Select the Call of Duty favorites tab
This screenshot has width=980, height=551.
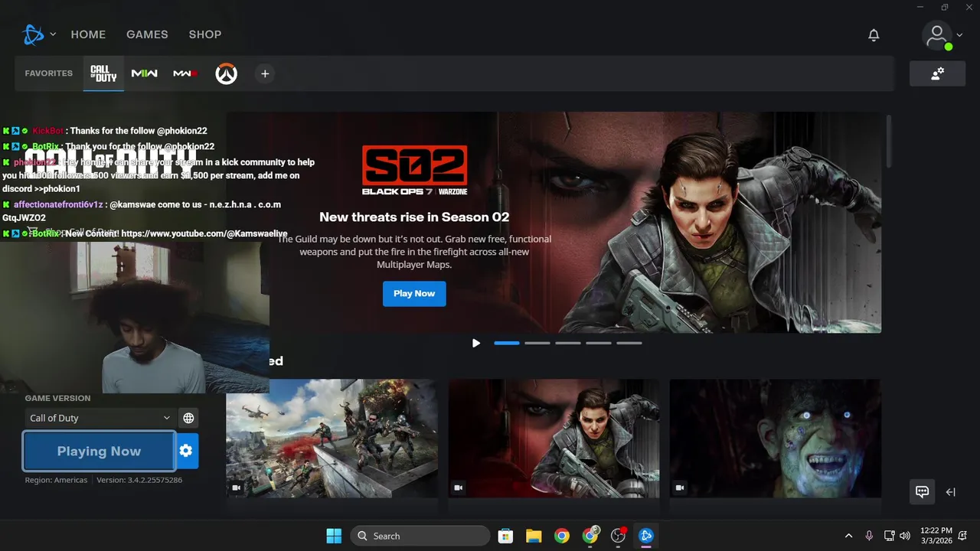[x=103, y=73]
